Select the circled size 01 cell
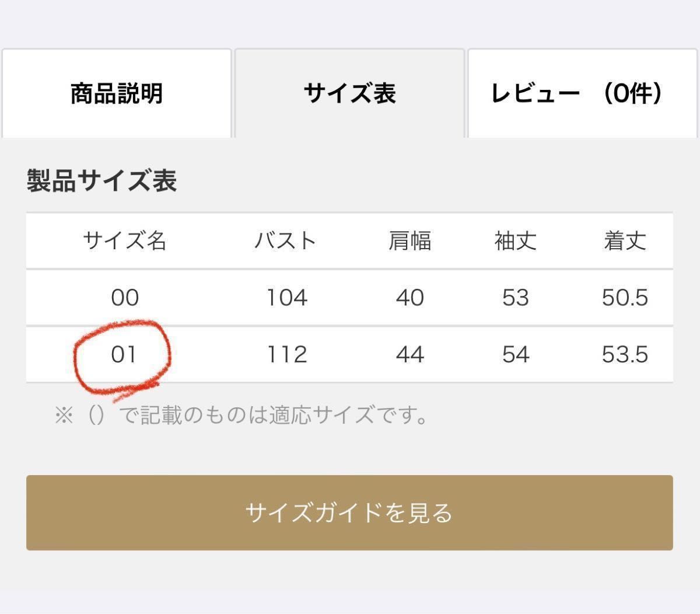 [x=124, y=354]
